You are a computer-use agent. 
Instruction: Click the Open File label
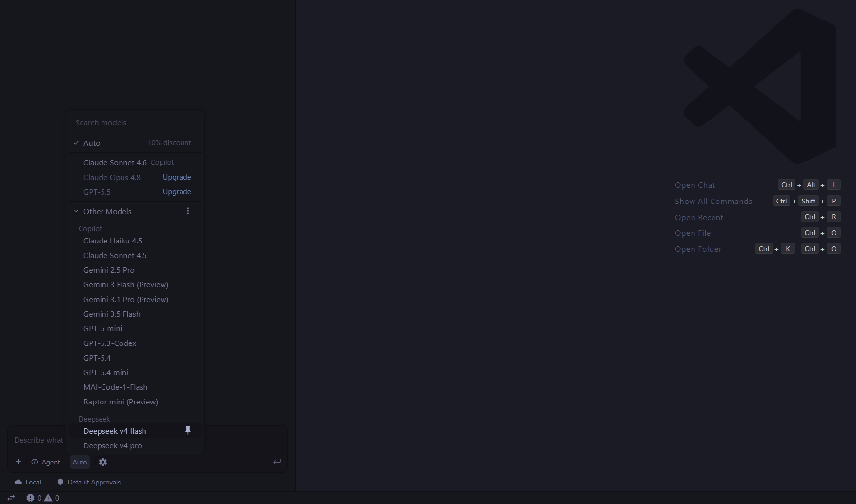click(x=693, y=233)
